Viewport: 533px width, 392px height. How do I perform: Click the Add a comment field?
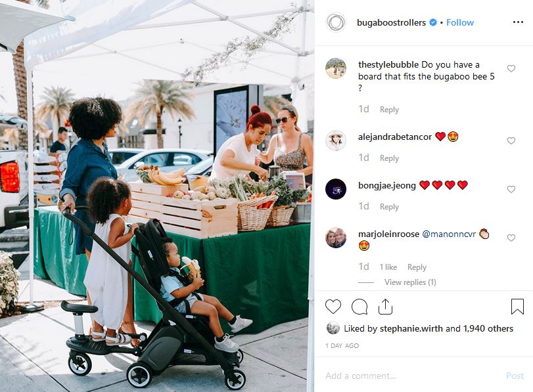pos(411,376)
